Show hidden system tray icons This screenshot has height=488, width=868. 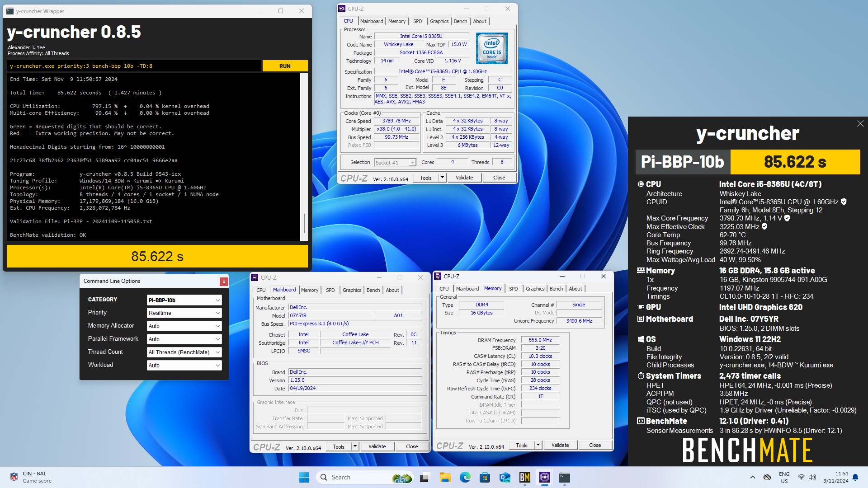pyautogui.click(x=753, y=477)
